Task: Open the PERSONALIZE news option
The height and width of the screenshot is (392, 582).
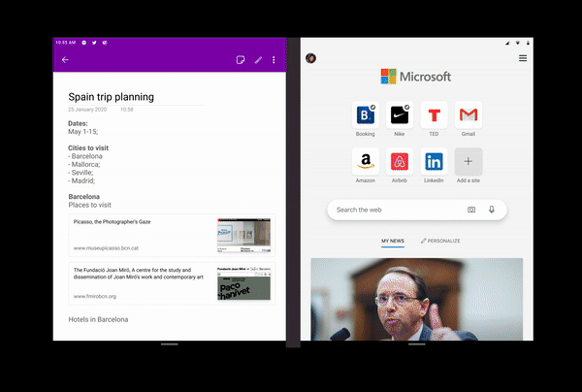Action: pyautogui.click(x=440, y=241)
